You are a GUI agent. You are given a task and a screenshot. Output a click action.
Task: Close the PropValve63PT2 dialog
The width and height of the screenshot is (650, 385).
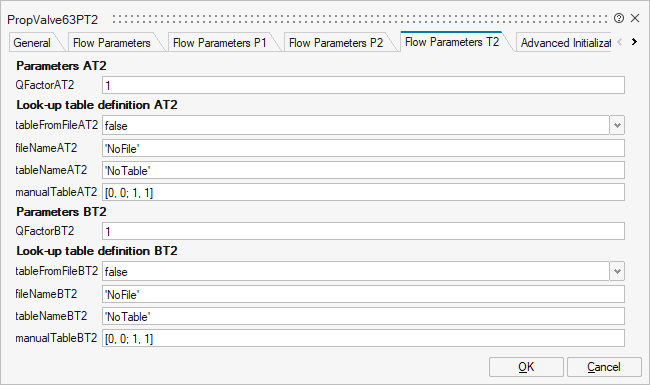[x=635, y=18]
